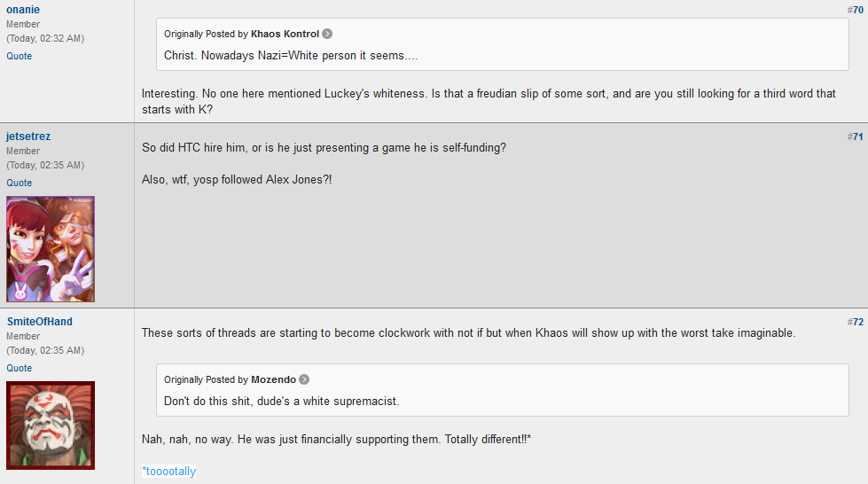
Task: Open post number #71 permalink
Action: click(855, 137)
